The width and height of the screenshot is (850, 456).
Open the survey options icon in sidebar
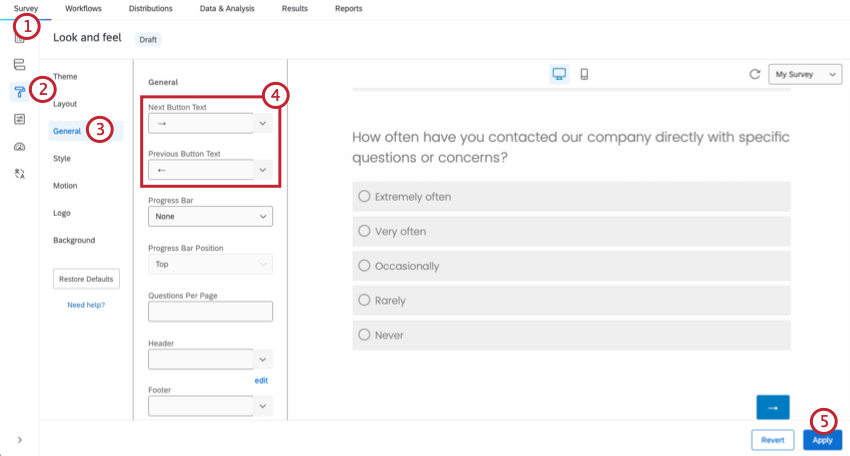[x=19, y=119]
